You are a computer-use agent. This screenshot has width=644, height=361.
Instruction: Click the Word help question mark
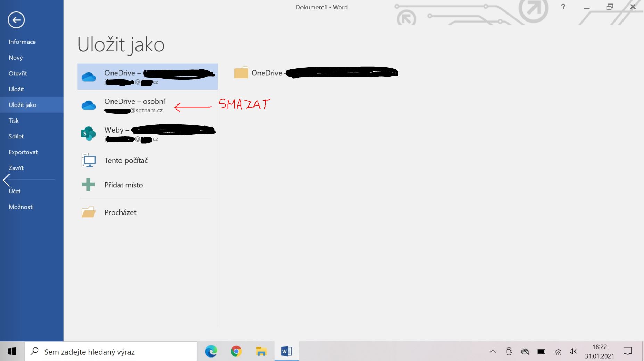(x=563, y=7)
